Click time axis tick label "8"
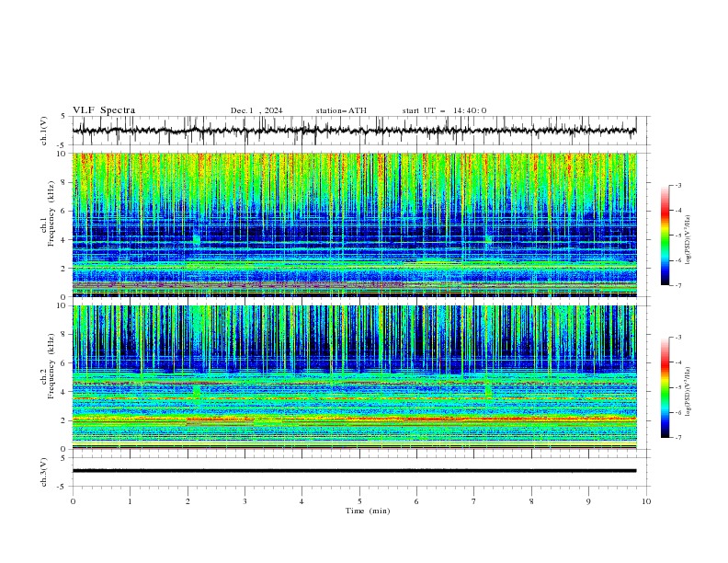Screen dimensions: 728x563 tap(531, 501)
